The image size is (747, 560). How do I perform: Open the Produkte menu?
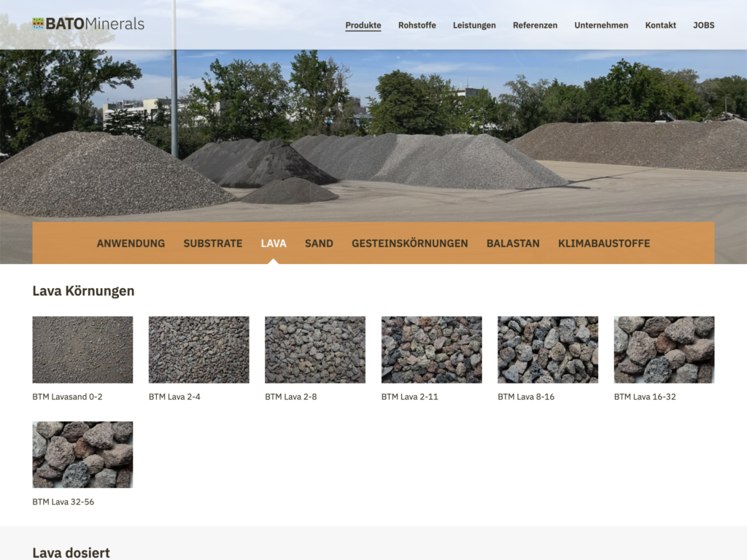(363, 26)
